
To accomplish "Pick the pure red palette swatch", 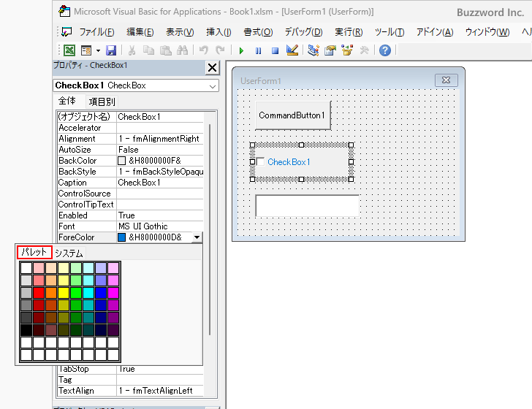I will click(x=39, y=293).
